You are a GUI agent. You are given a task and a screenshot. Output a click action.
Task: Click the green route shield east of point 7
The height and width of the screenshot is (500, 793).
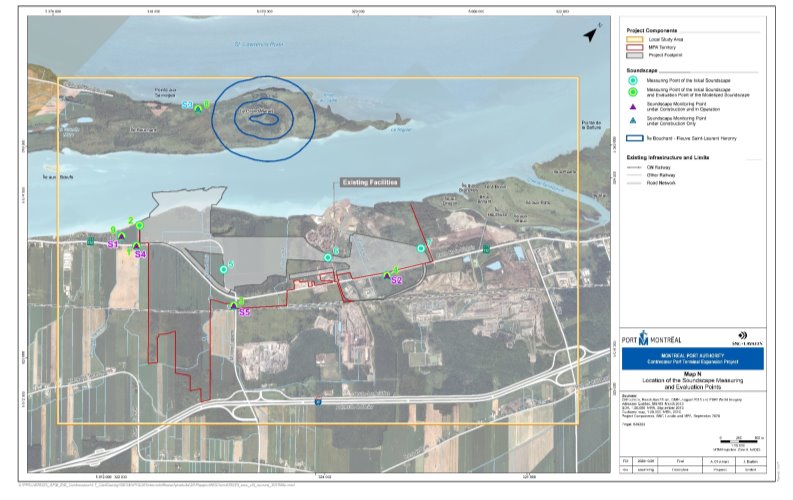coord(486,249)
